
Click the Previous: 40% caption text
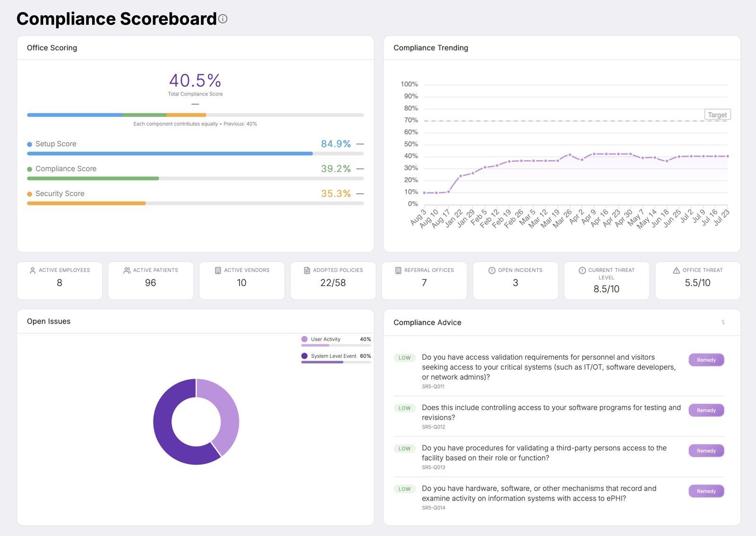[x=241, y=124]
